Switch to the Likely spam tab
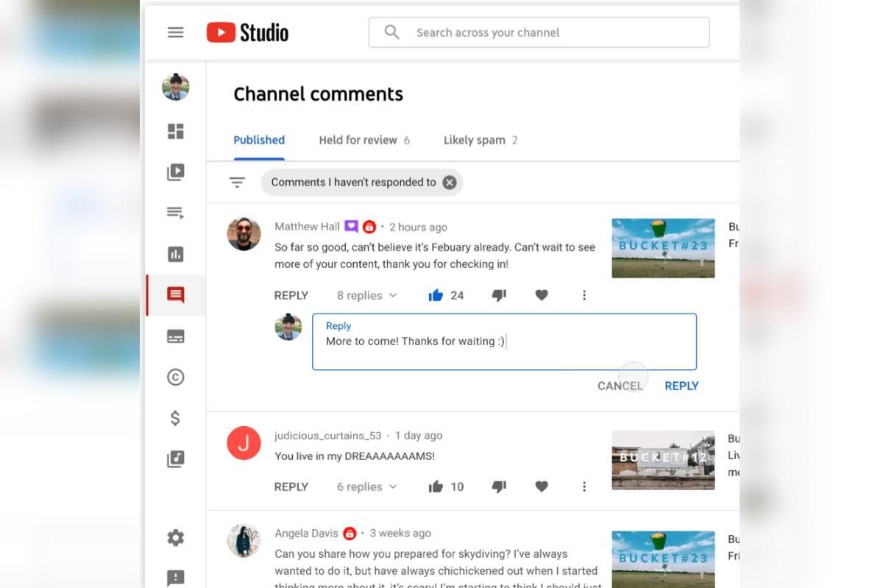883x588 pixels. tap(474, 140)
